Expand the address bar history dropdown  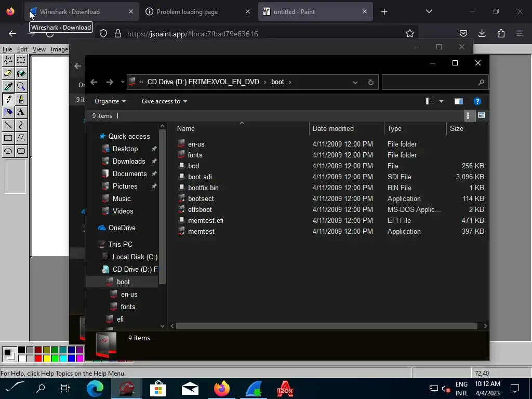tap(355, 83)
